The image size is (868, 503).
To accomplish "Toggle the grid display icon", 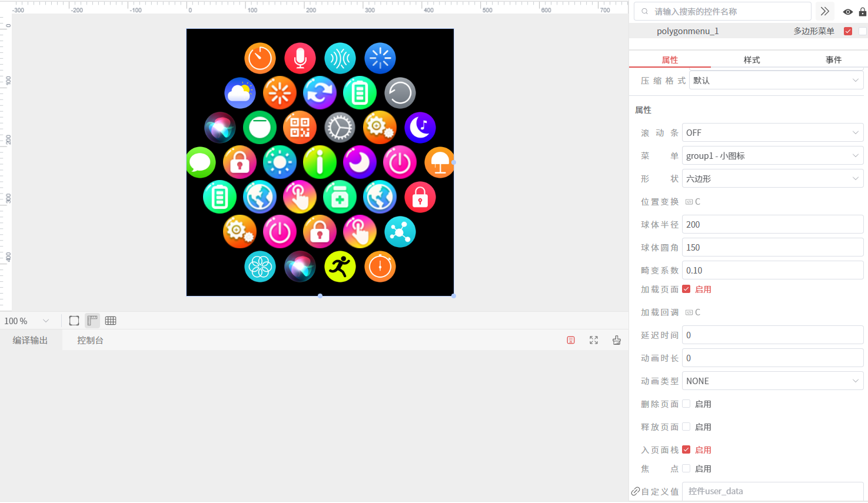I will click(x=111, y=321).
